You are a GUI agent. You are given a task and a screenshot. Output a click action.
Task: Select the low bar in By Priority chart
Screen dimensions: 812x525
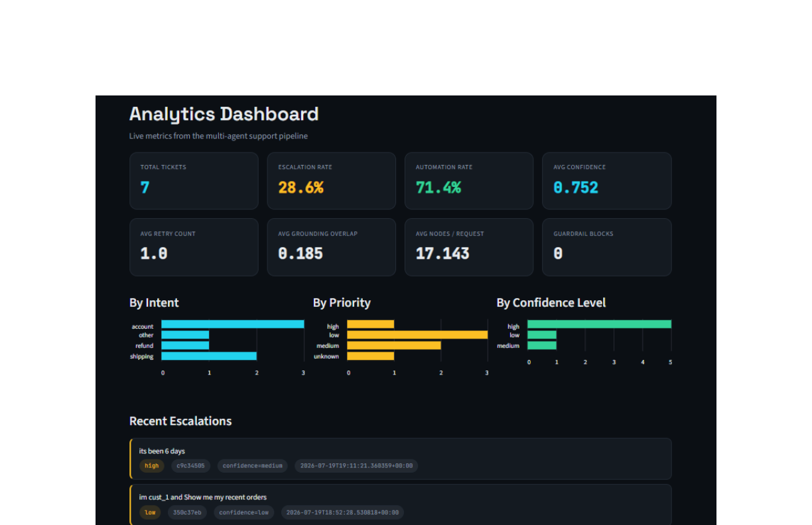point(418,335)
